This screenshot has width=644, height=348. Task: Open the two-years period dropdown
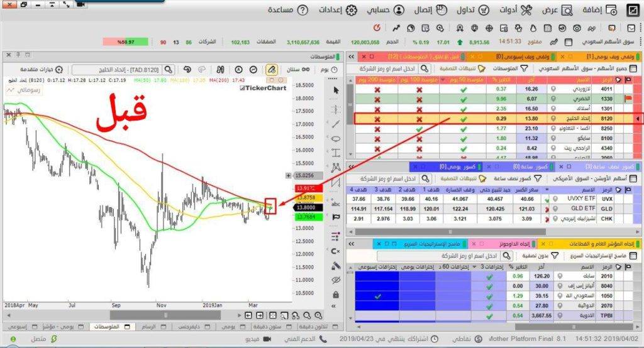click(x=297, y=70)
